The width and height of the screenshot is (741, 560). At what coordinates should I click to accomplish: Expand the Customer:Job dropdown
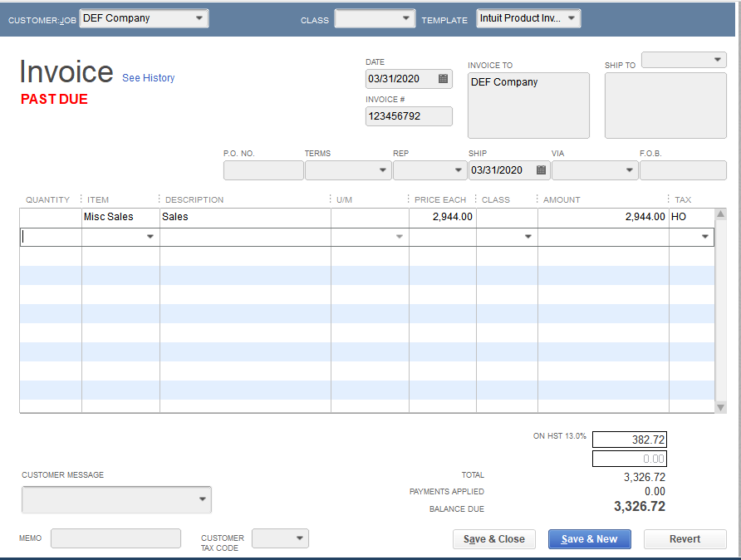click(x=199, y=18)
